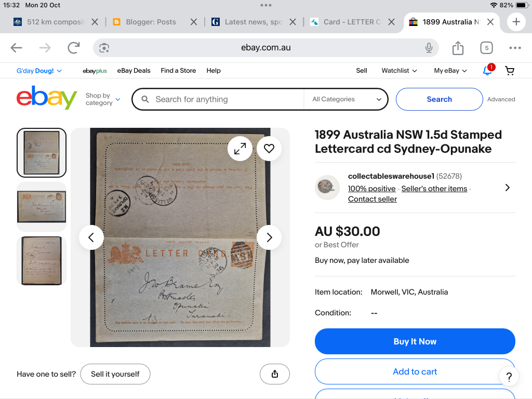Tap the microphone in address bar

pos(429,48)
